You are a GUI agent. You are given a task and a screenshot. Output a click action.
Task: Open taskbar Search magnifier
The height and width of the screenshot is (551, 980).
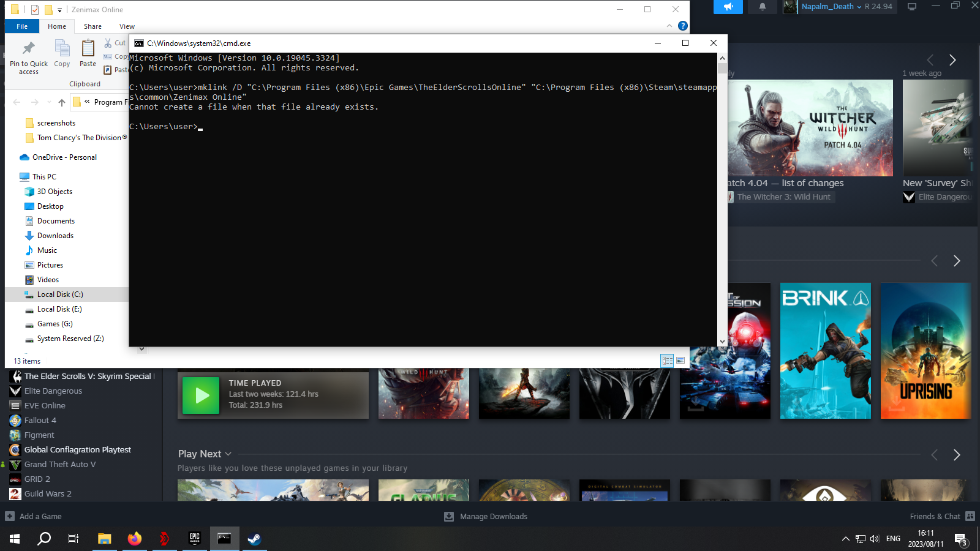pos(44,539)
